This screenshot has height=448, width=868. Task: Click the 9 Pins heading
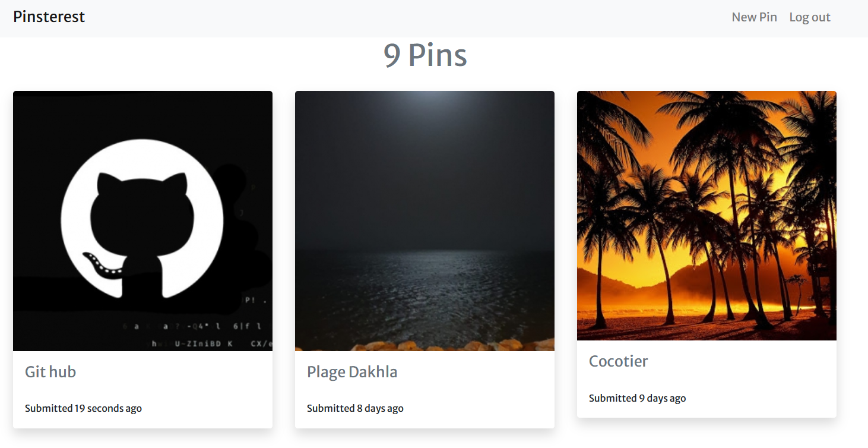tap(425, 55)
